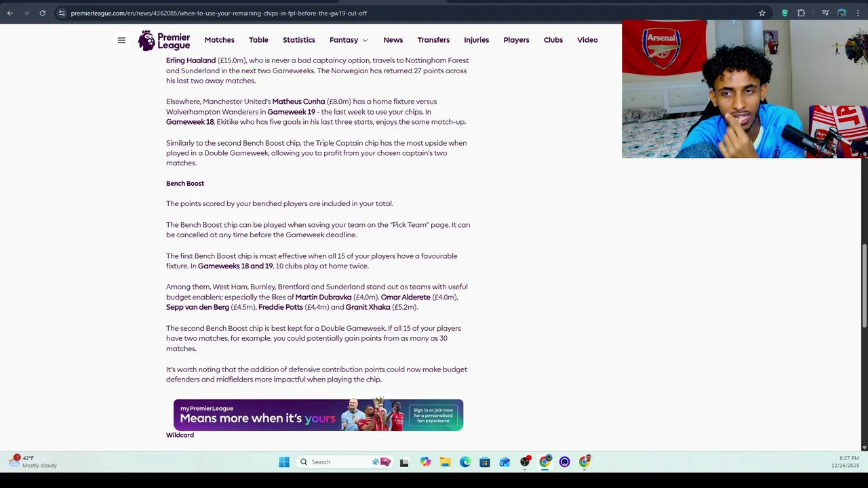Open the Clubs nav item

pos(553,40)
